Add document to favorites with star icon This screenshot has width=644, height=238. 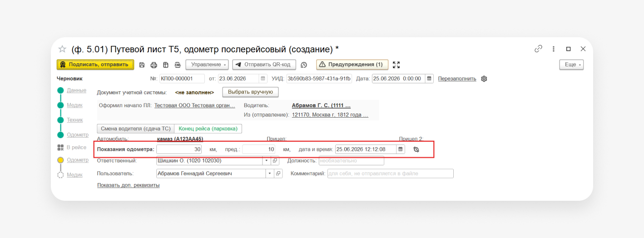[63, 49]
